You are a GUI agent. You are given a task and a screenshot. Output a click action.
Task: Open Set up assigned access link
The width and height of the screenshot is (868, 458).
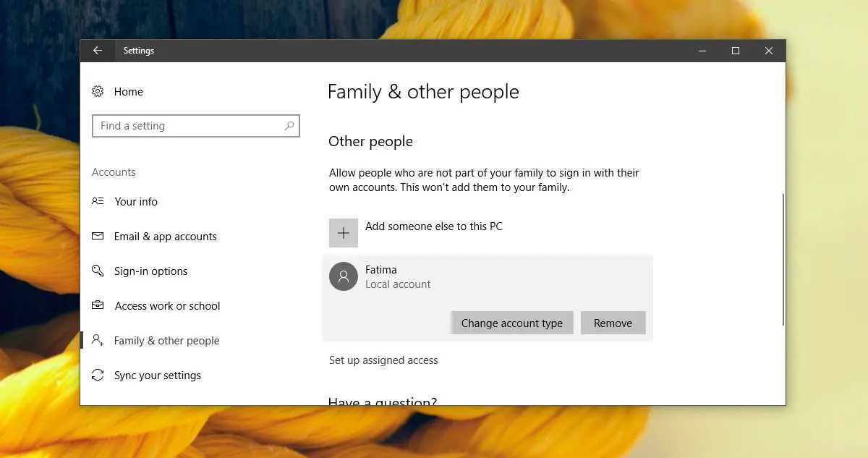(x=383, y=360)
